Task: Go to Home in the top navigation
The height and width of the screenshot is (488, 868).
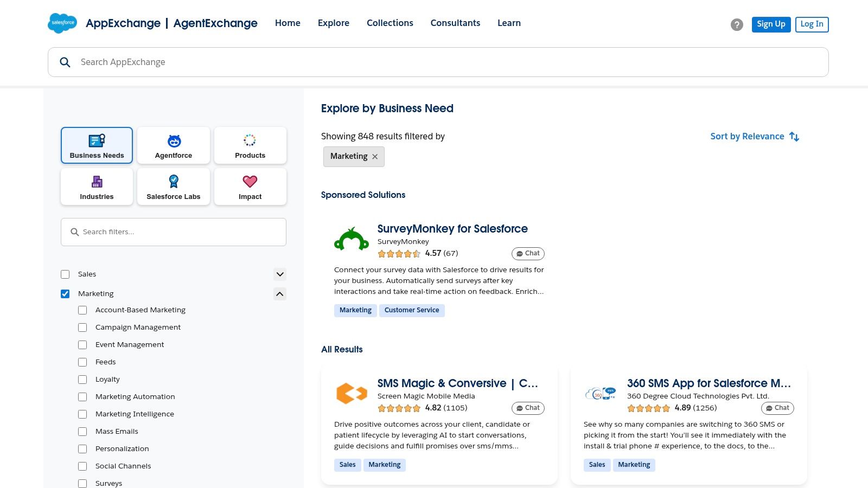Action: [288, 23]
